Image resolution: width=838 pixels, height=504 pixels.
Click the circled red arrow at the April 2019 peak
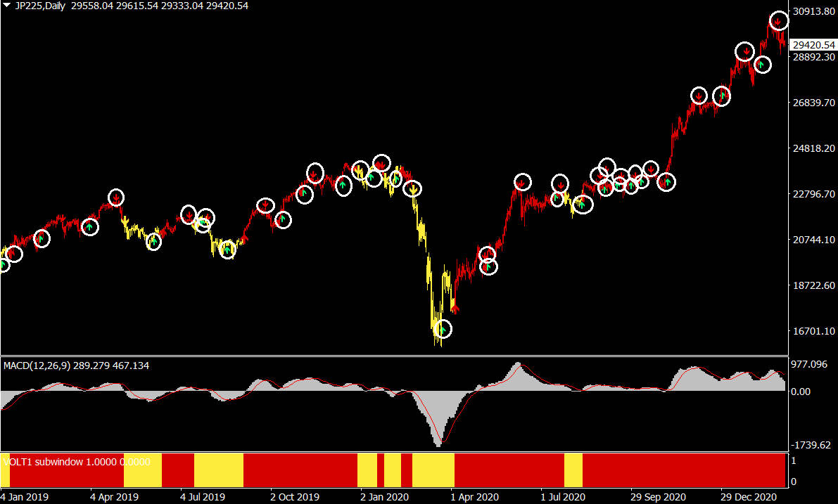click(115, 198)
